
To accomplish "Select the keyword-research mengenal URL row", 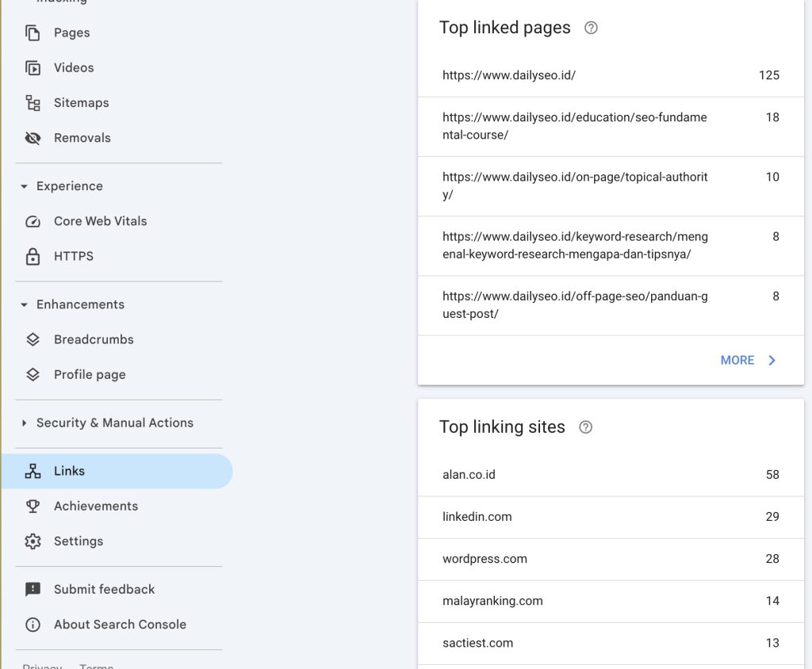I will coord(611,246).
